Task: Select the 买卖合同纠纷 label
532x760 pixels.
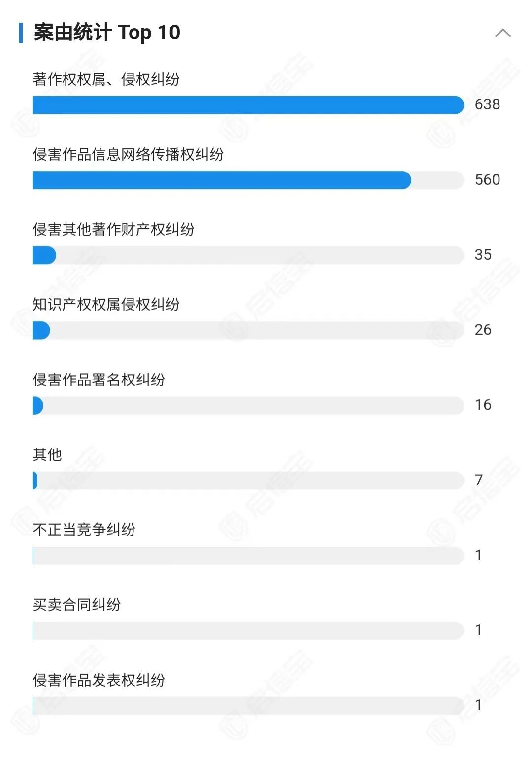Action: 76,604
